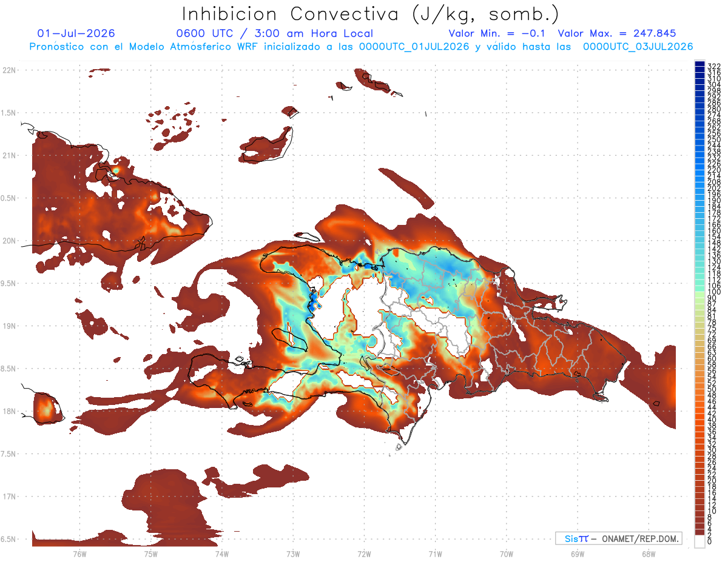
Task: Click the "6.5N" latitude label
Action: point(9,540)
